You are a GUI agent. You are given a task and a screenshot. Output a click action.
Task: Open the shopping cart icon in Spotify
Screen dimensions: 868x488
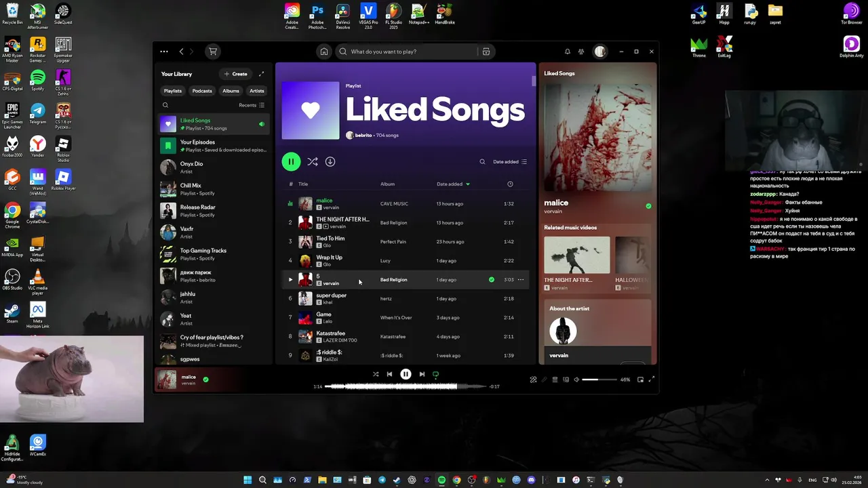[x=213, y=52]
